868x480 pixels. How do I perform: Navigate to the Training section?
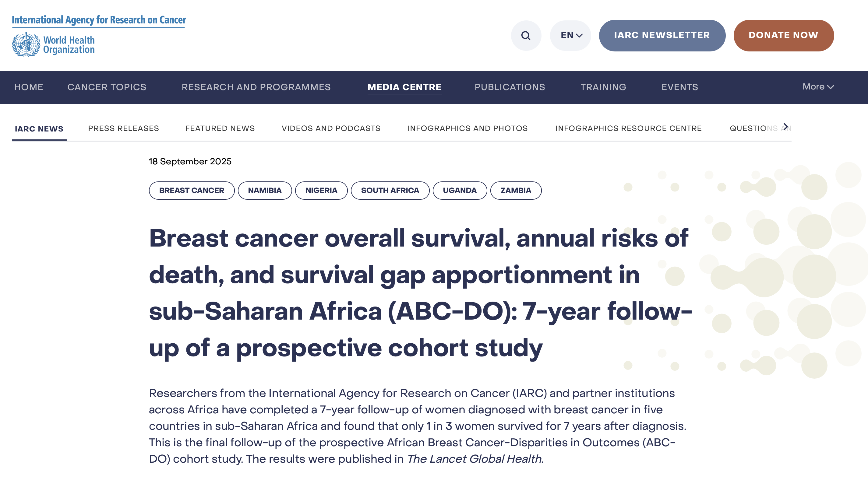click(x=603, y=87)
